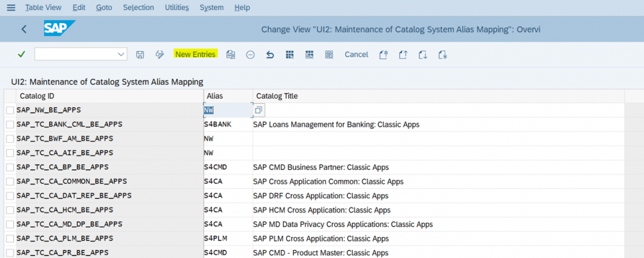This screenshot has width=644, height=258.
Task: Open the Help menu
Action: 242,8
